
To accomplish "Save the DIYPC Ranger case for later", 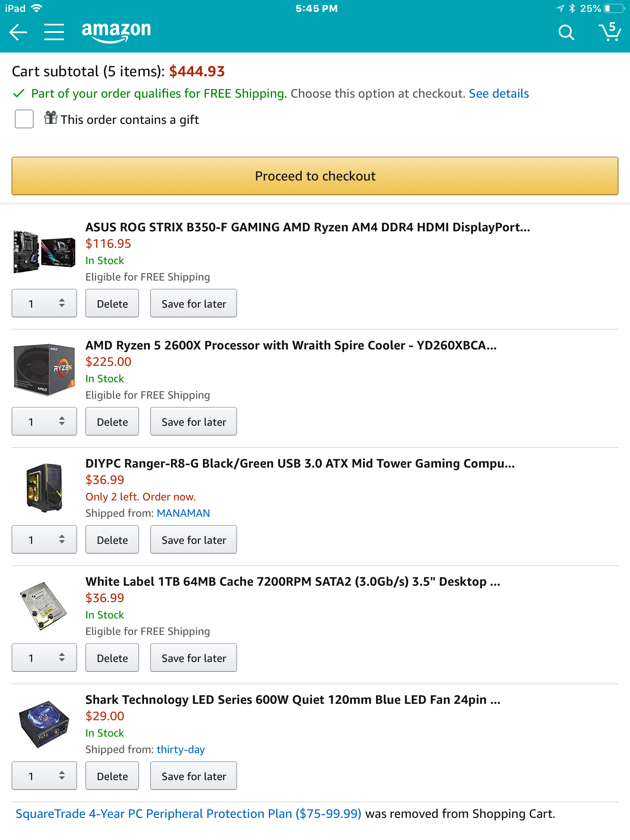I will (x=194, y=540).
